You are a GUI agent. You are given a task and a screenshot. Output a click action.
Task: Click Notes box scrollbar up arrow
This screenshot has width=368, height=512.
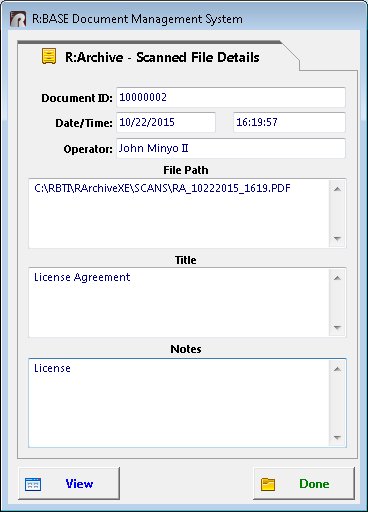coord(337,369)
